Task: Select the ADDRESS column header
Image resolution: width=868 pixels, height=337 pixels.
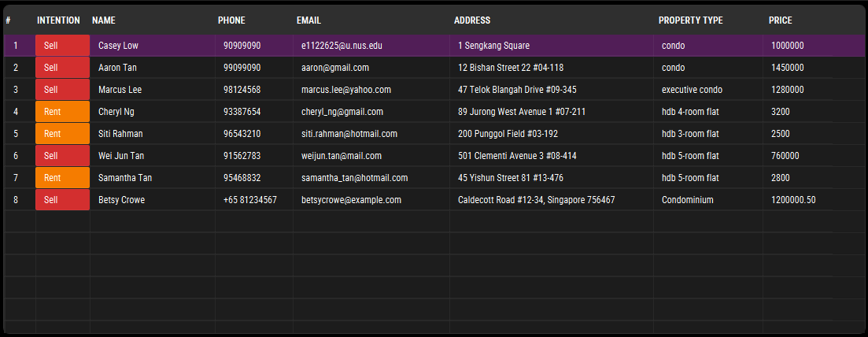Action: (x=471, y=20)
